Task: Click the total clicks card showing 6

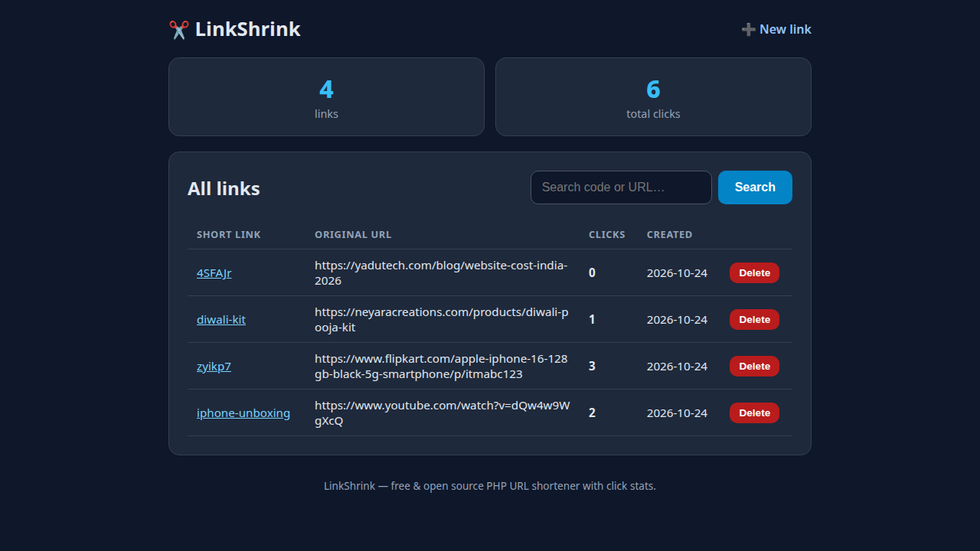Action: [x=653, y=97]
